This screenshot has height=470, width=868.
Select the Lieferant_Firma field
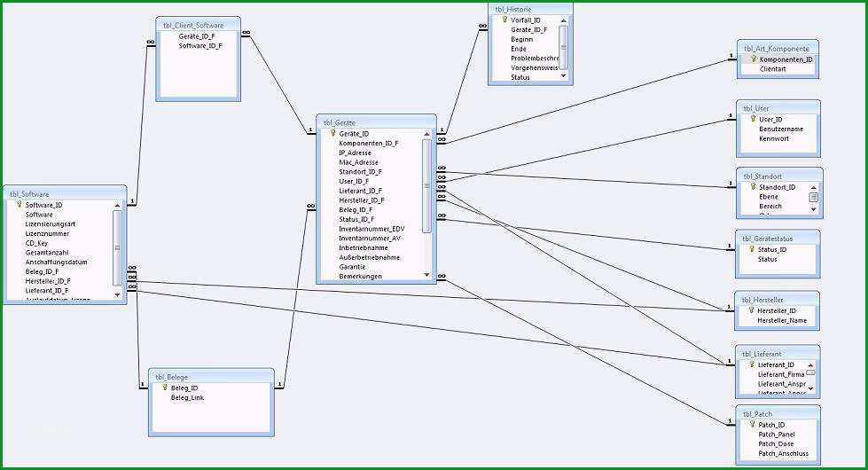(x=781, y=375)
